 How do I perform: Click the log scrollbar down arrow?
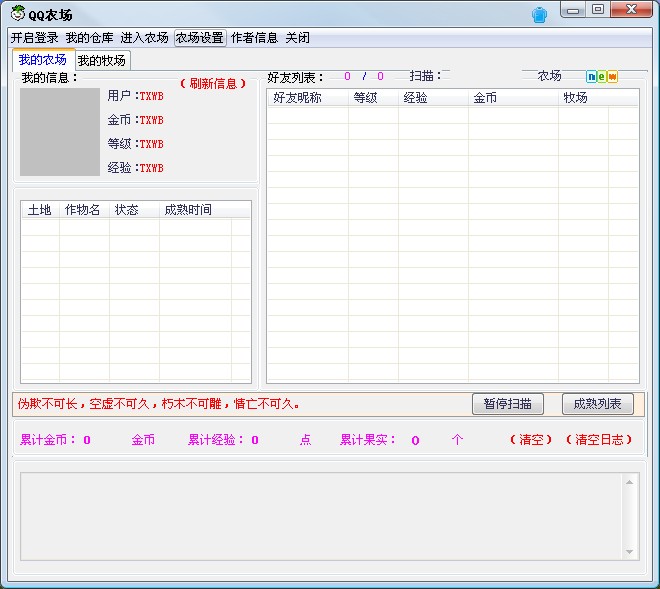click(630, 552)
